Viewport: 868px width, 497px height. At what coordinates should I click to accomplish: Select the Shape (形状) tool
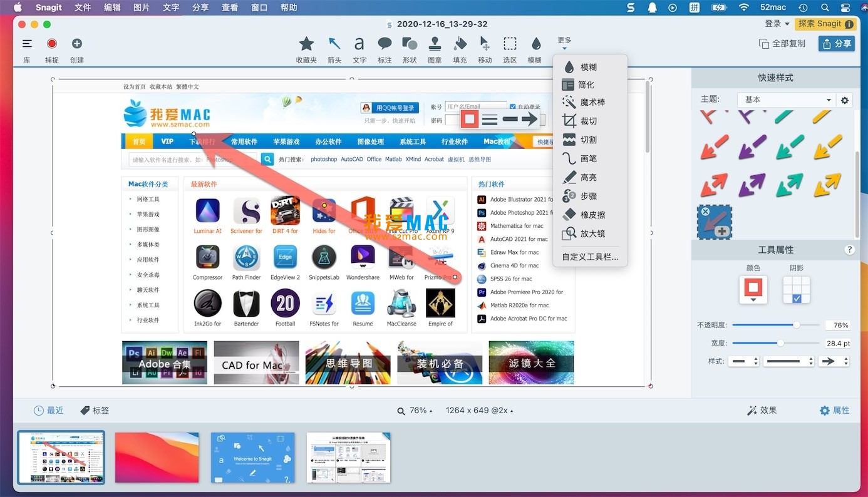pyautogui.click(x=410, y=44)
